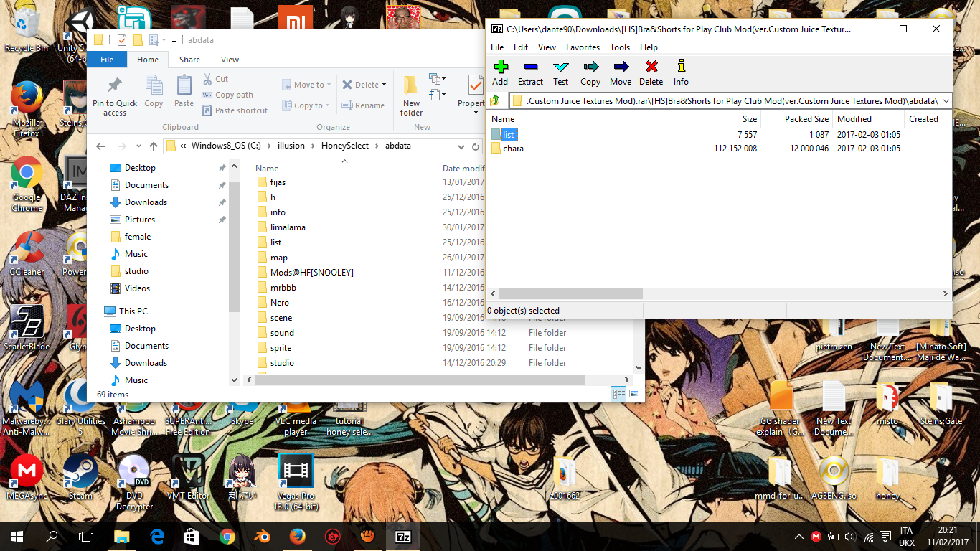Click HoneySelect in the address breadcrumb
Screen dimensions: 980x551
point(345,146)
